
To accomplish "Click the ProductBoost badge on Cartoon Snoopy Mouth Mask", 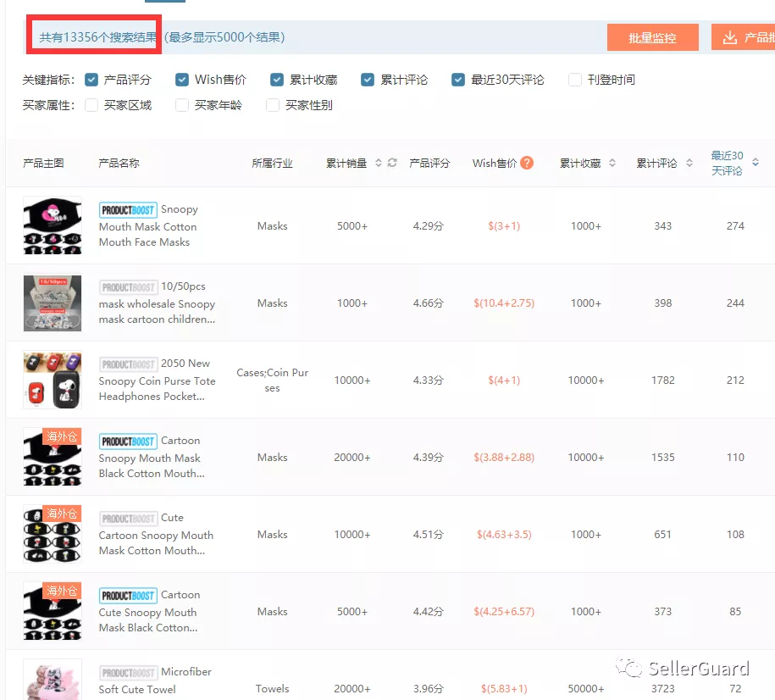I will coord(128,442).
